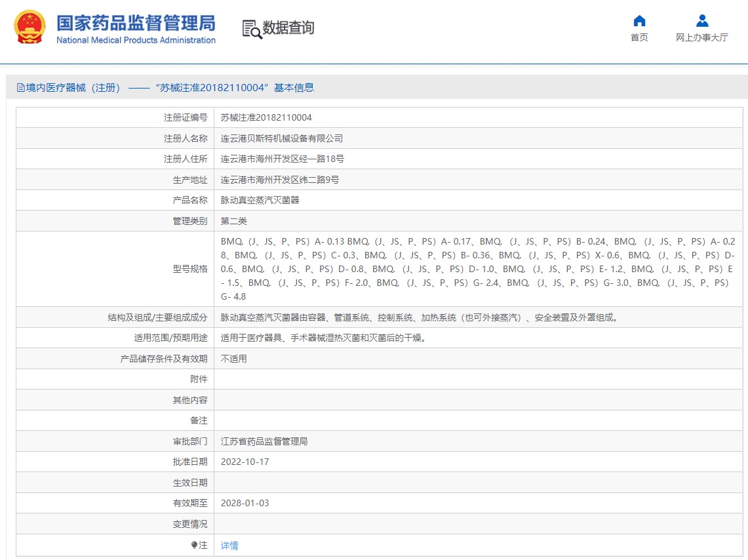The height and width of the screenshot is (560, 748).
Task: Click the 变更情况 label
Action: click(x=190, y=524)
